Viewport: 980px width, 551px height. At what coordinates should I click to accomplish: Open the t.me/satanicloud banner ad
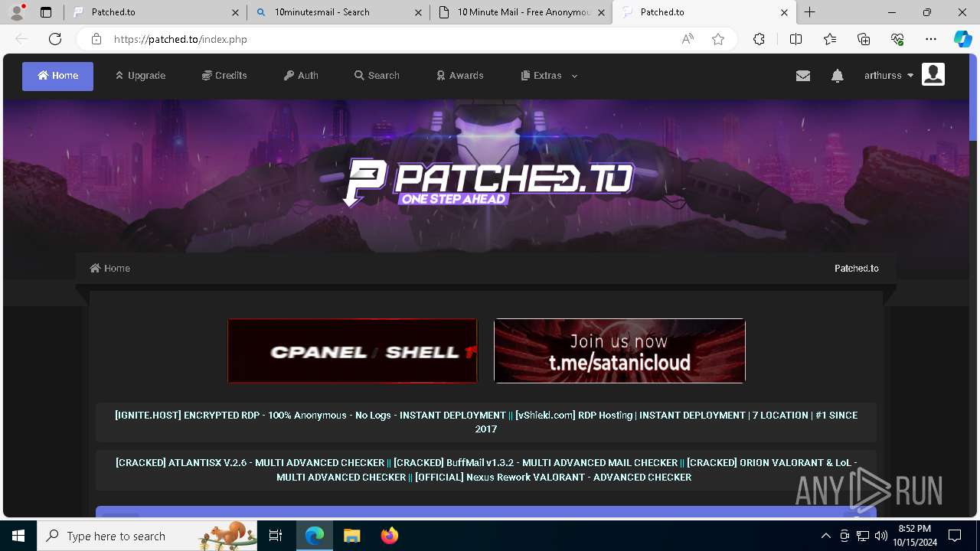[x=619, y=351]
